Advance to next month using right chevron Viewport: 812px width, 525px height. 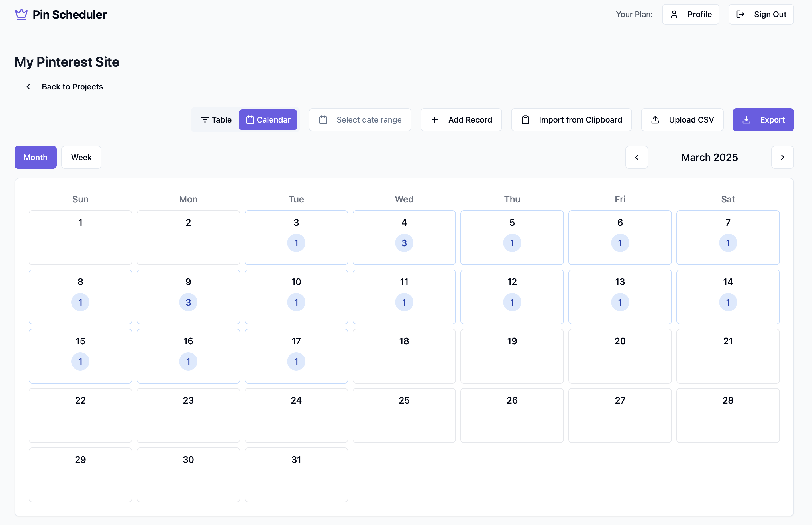coord(782,157)
